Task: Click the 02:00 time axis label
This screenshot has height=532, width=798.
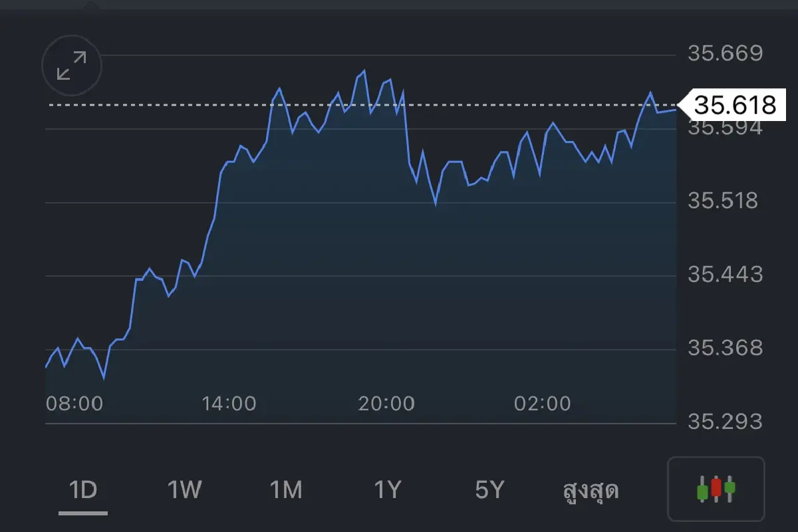Action: tap(543, 404)
